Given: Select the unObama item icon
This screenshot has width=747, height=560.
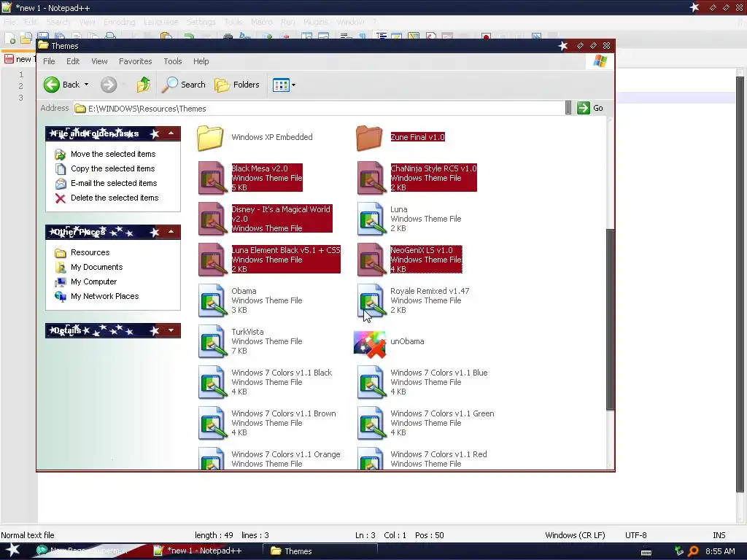Looking at the screenshot, I should tap(370, 344).
